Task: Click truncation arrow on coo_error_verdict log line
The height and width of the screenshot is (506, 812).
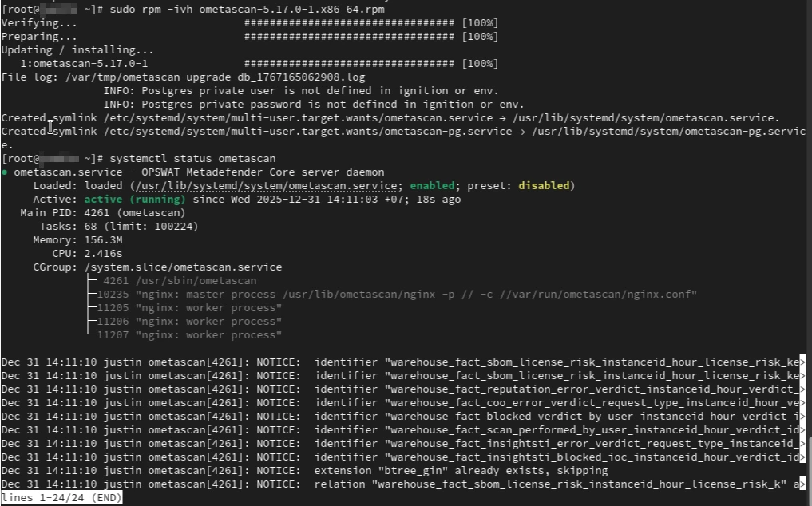Action: pyautogui.click(x=802, y=403)
